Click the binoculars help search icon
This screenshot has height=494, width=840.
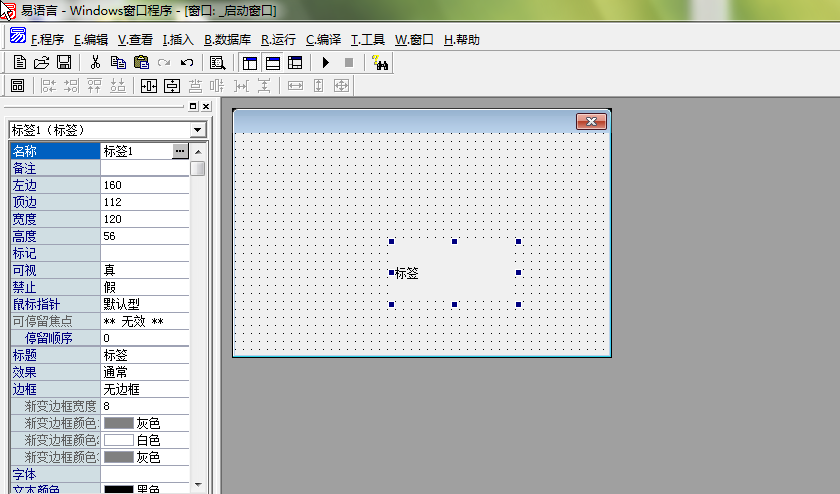(x=379, y=63)
